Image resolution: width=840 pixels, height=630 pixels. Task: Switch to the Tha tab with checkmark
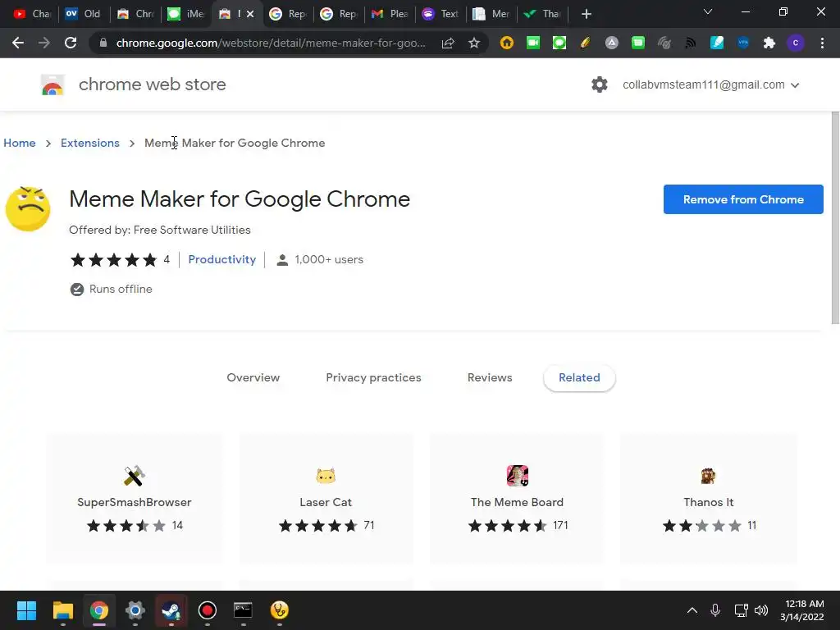[542, 14]
